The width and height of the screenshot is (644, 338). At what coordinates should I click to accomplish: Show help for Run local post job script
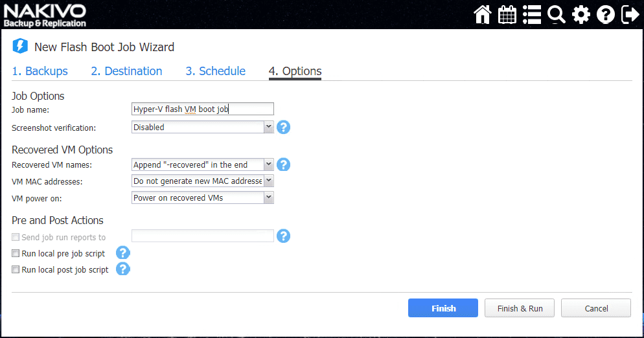click(122, 269)
